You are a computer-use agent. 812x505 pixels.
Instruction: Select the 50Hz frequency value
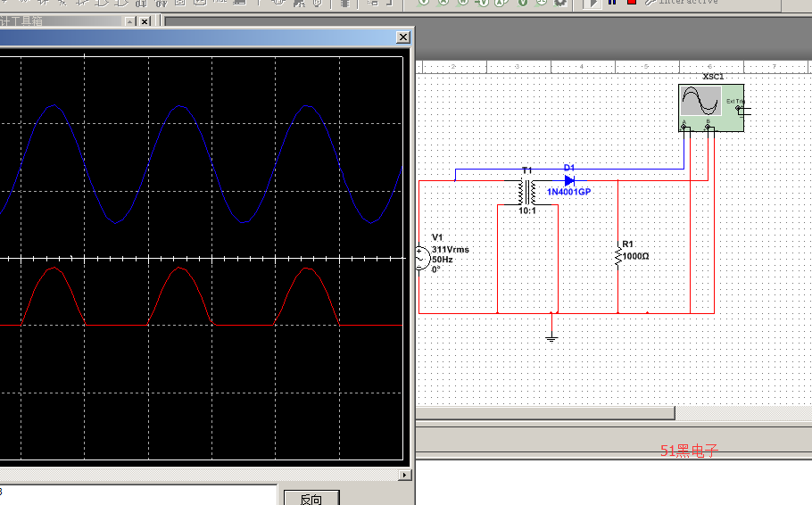tap(443, 260)
